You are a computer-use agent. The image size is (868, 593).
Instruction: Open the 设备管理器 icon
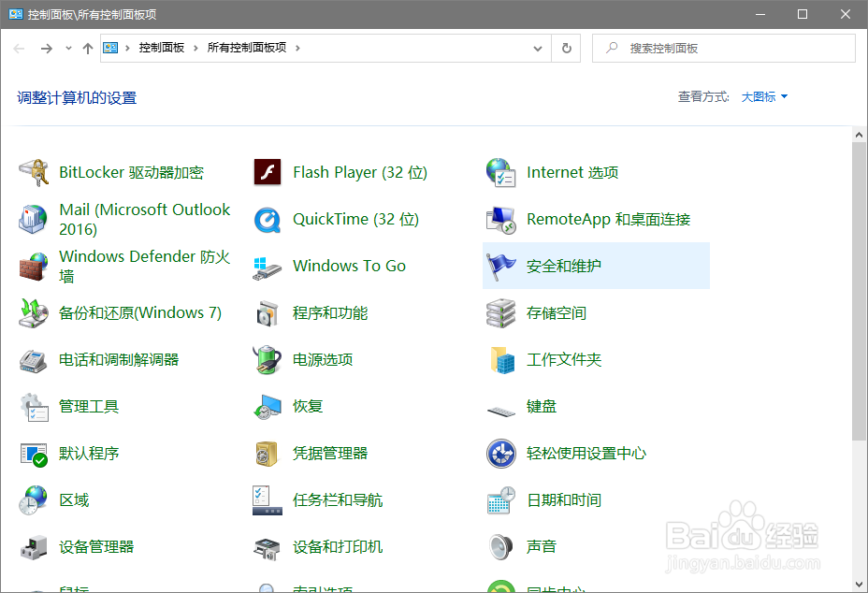pyautogui.click(x=34, y=547)
